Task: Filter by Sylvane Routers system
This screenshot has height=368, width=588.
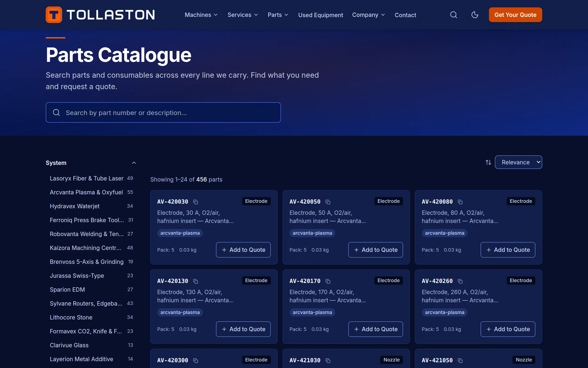Action: [x=91, y=303]
